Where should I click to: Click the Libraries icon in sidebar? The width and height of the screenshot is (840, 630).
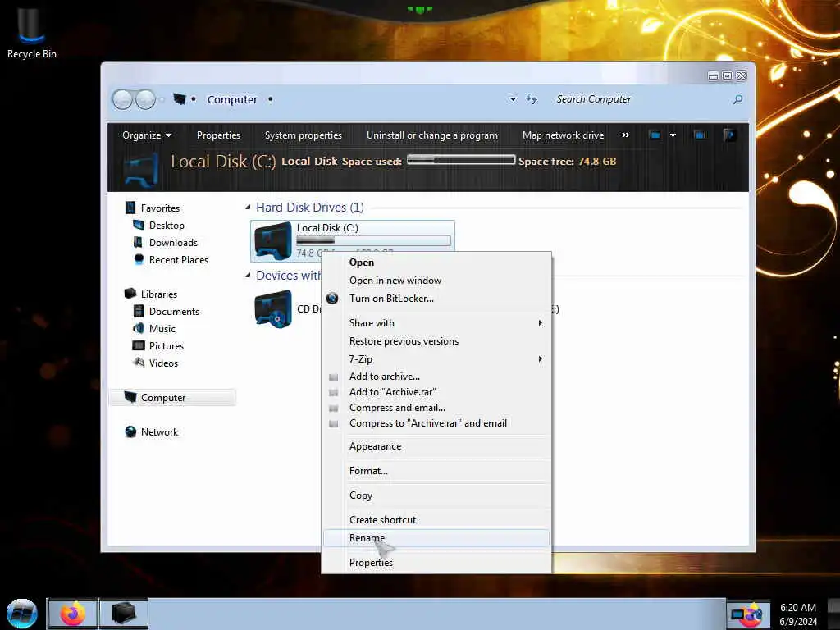130,294
